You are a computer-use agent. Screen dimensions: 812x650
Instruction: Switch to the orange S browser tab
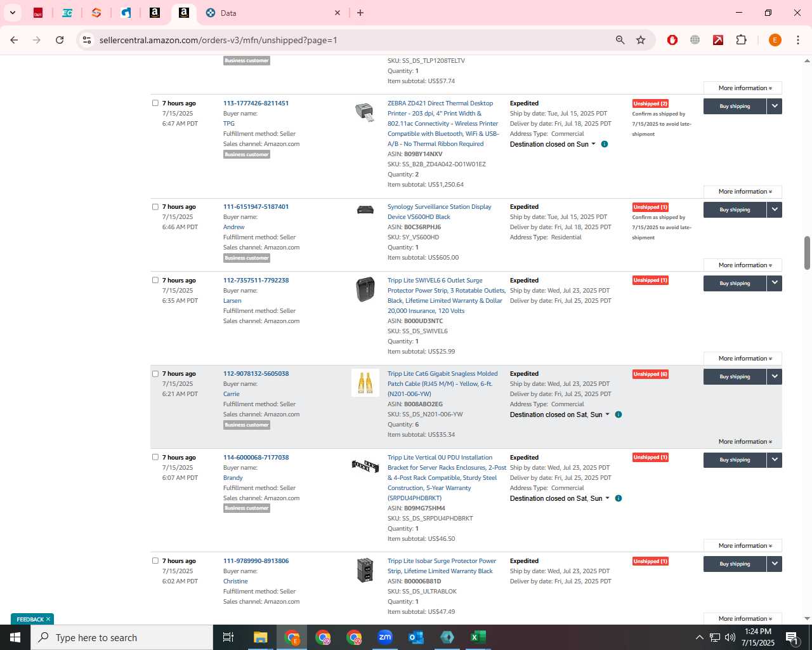96,13
